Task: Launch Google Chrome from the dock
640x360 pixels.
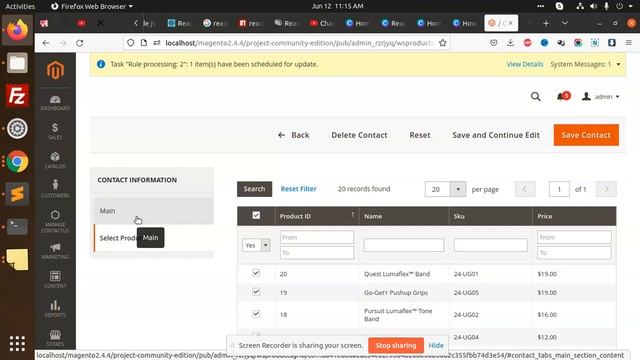Action: point(17,162)
